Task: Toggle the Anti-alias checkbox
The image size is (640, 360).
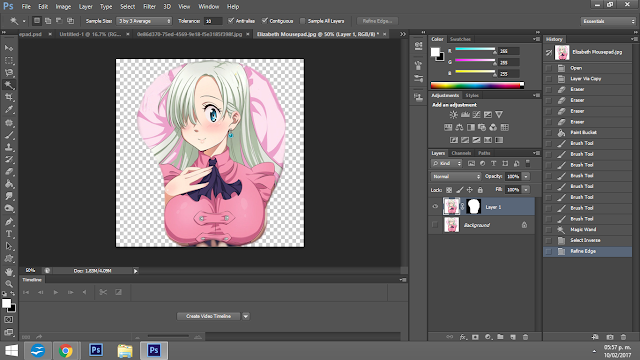Action: (231, 20)
